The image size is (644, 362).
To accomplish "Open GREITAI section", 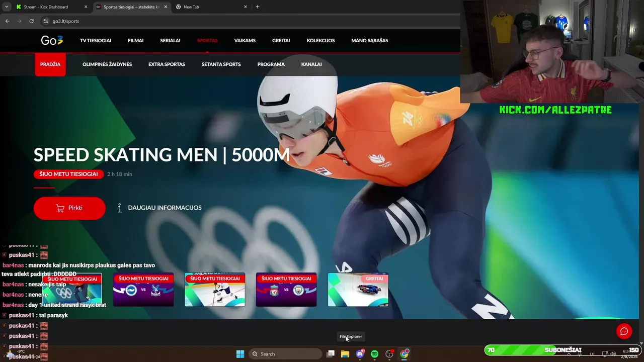I will [281, 41].
